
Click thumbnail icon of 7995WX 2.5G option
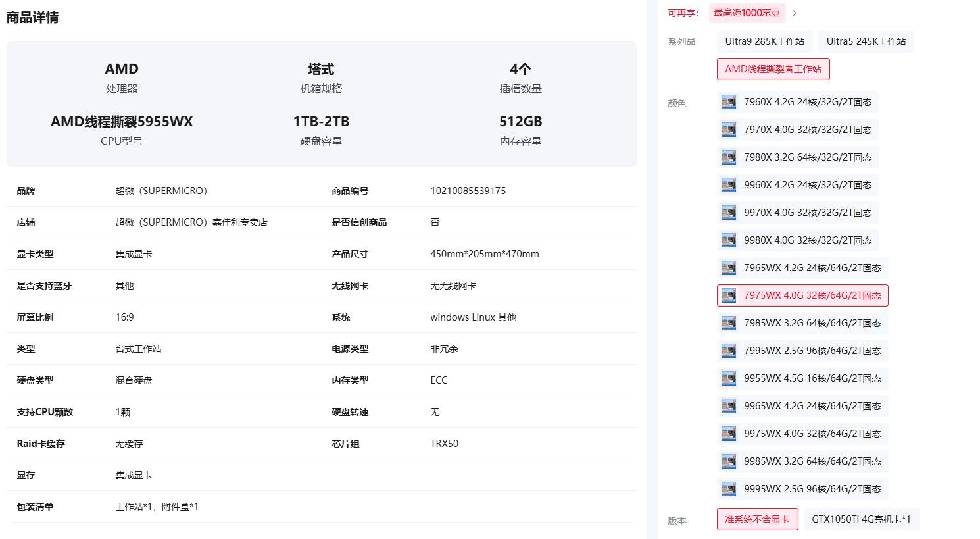tap(728, 351)
